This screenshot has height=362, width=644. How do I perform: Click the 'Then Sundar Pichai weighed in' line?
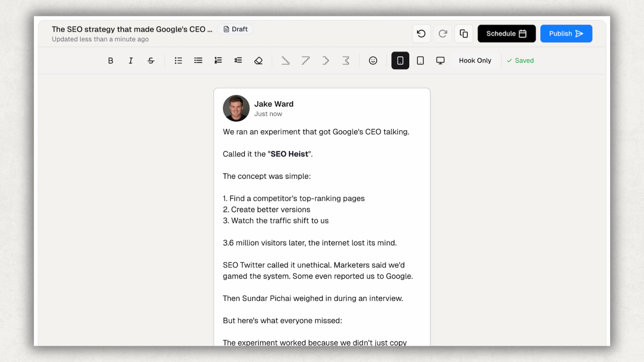(x=313, y=298)
